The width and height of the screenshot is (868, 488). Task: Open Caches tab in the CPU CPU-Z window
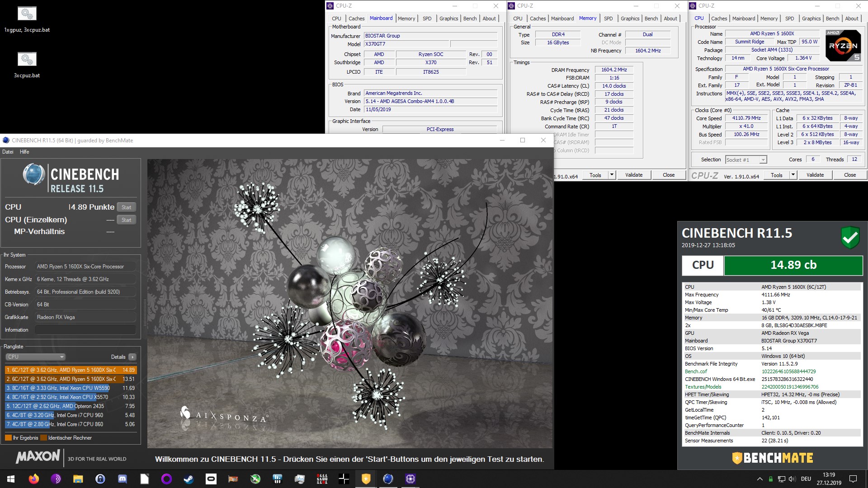pos(719,19)
